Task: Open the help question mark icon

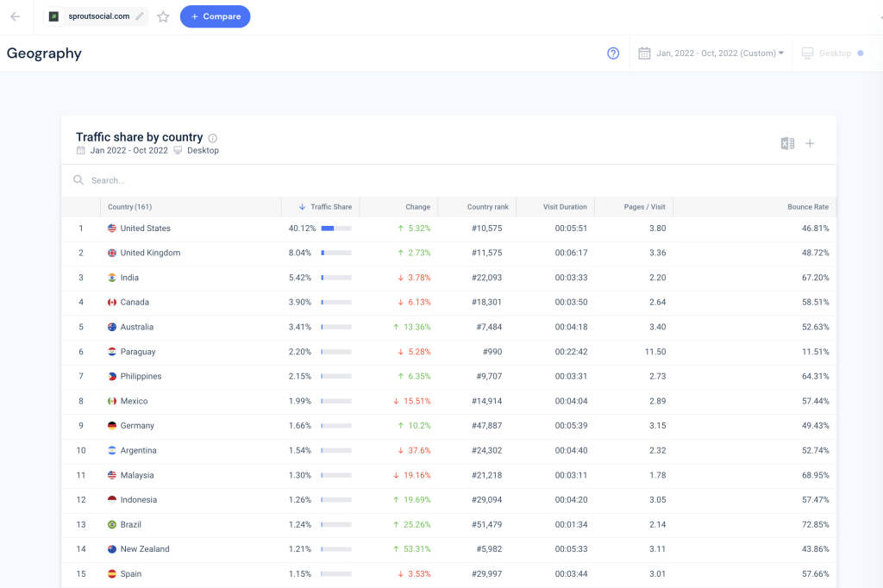Action: click(x=613, y=53)
